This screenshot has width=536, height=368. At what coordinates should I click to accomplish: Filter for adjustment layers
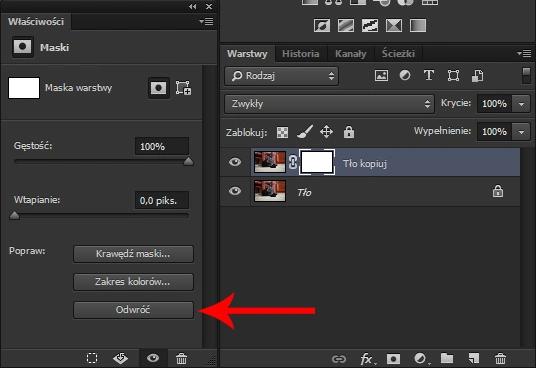point(405,76)
